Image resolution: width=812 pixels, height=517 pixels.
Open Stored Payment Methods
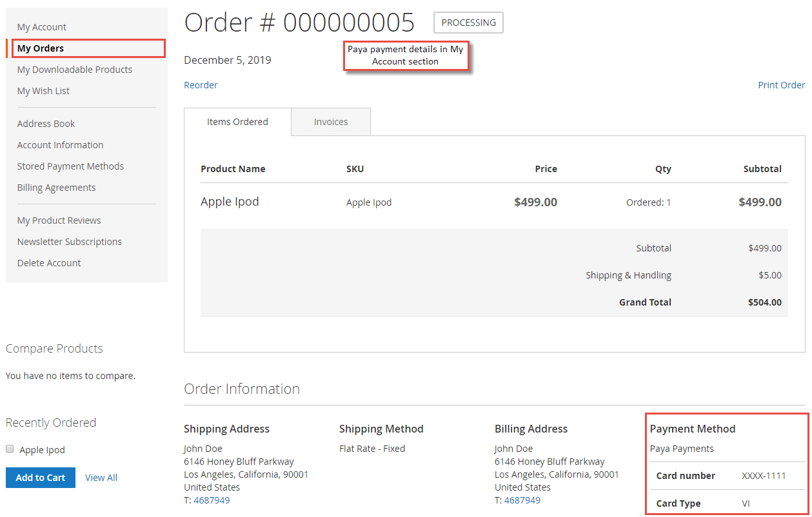pos(70,166)
